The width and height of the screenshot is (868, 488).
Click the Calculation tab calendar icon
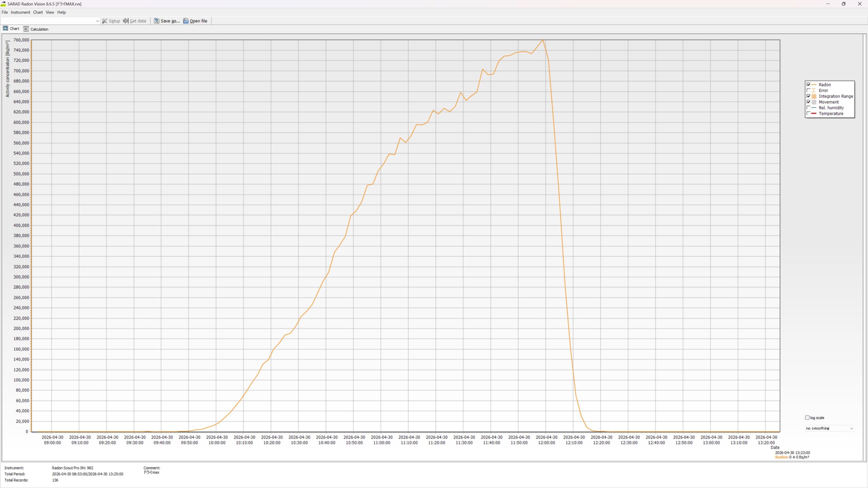click(x=26, y=29)
